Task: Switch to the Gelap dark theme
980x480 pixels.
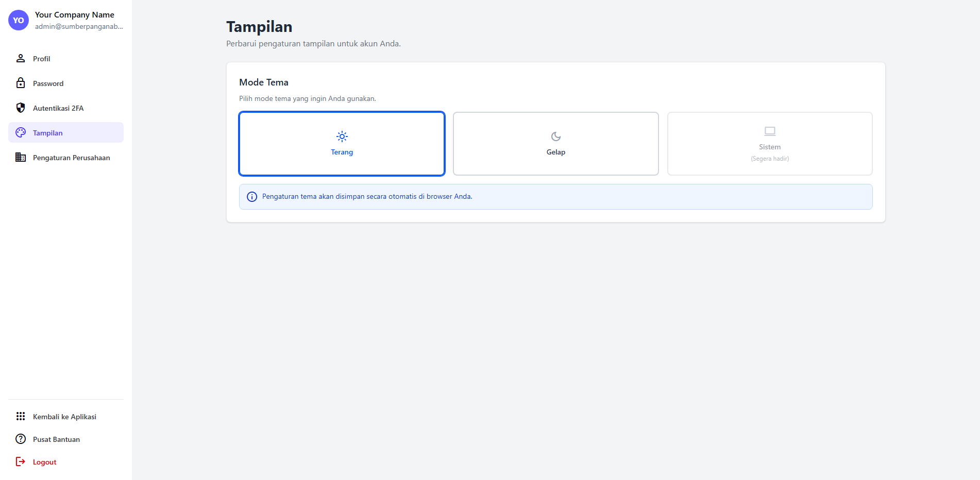Action: tap(555, 144)
